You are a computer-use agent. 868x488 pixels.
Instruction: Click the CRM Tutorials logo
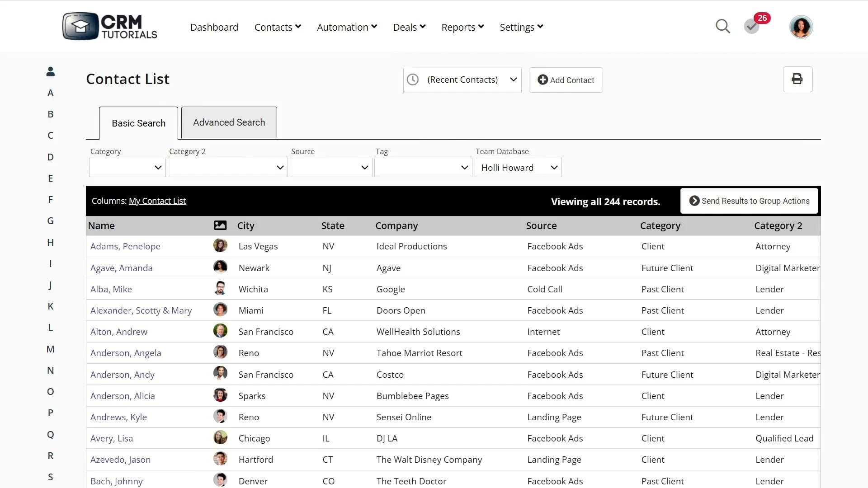point(110,26)
